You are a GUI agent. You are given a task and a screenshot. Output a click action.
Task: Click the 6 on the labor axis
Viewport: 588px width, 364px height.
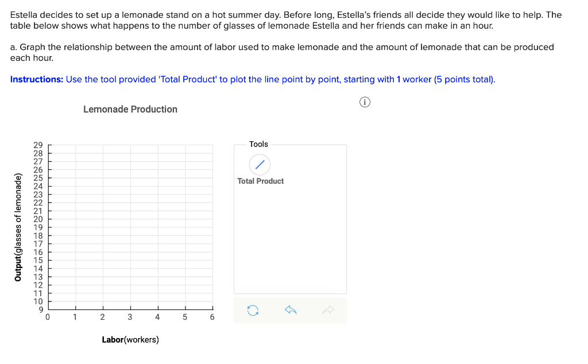[212, 317]
